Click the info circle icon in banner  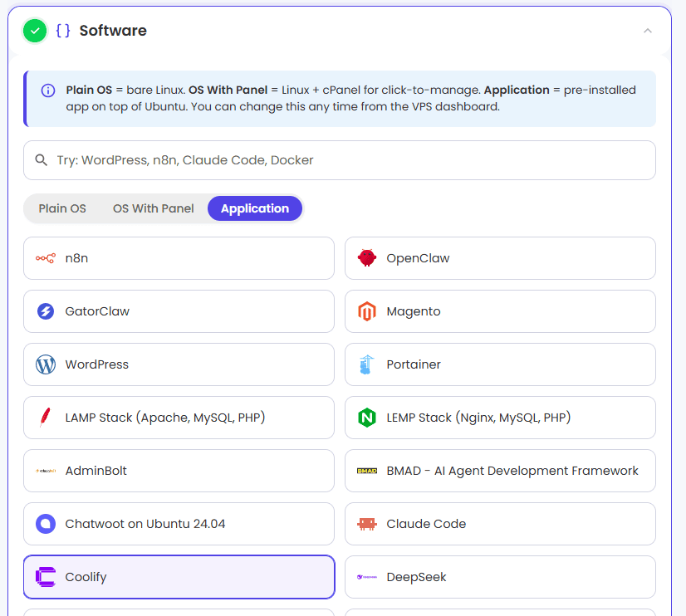tap(48, 90)
